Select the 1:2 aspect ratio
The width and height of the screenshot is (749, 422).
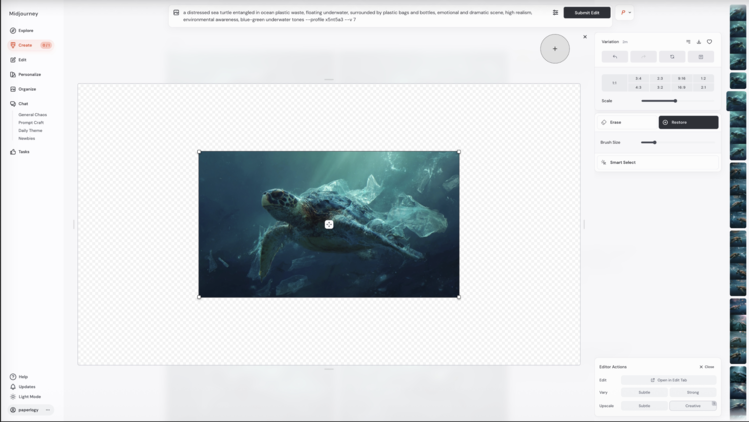click(703, 78)
